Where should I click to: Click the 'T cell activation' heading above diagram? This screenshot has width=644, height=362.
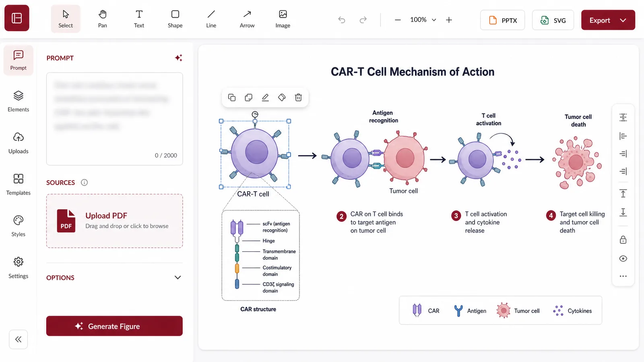coord(489,119)
